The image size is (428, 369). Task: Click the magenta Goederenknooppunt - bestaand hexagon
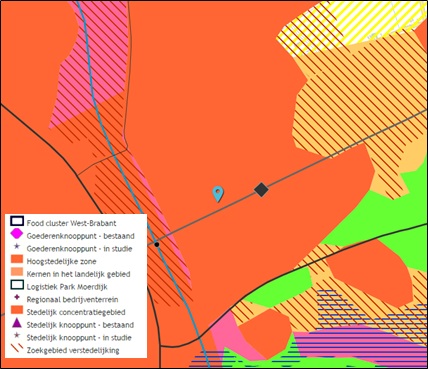point(17,234)
